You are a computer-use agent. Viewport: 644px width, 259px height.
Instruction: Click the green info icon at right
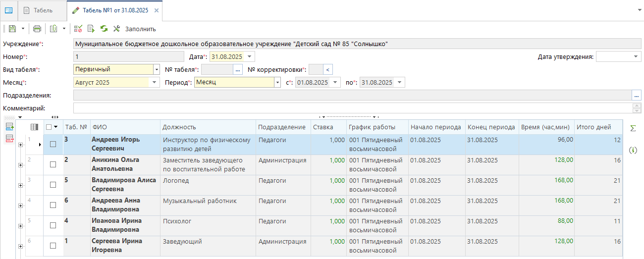[633, 150]
